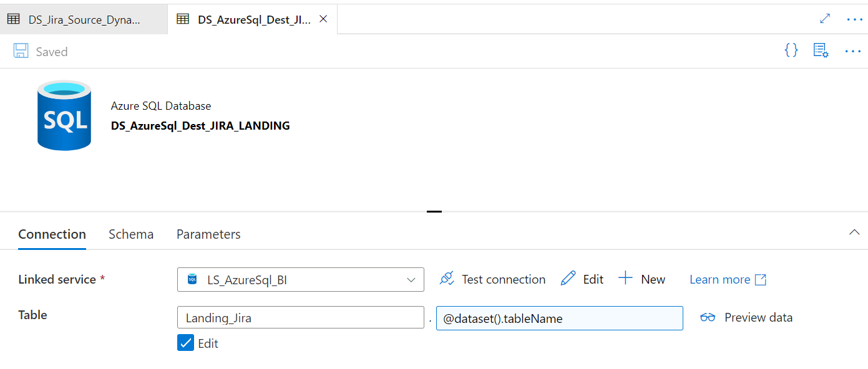
Task: Click the expand editor arrows icon
Action: coord(825,19)
